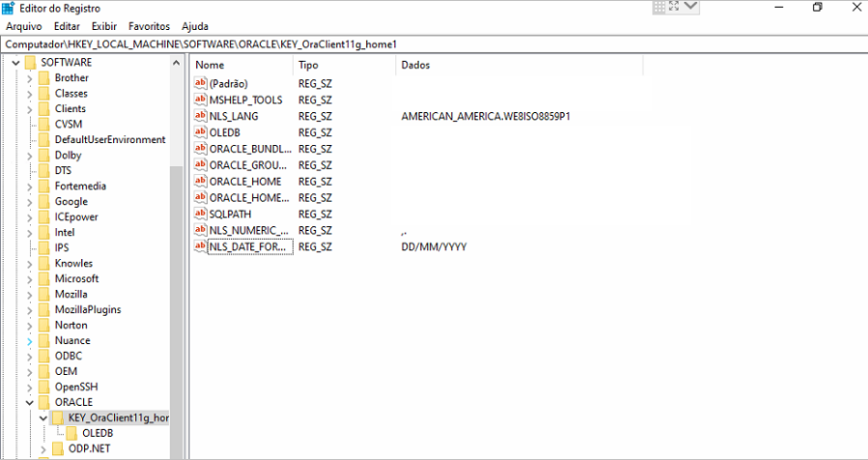Screen dimensions: 868x460
Task: Open the Ajuda menu
Action: [195, 26]
